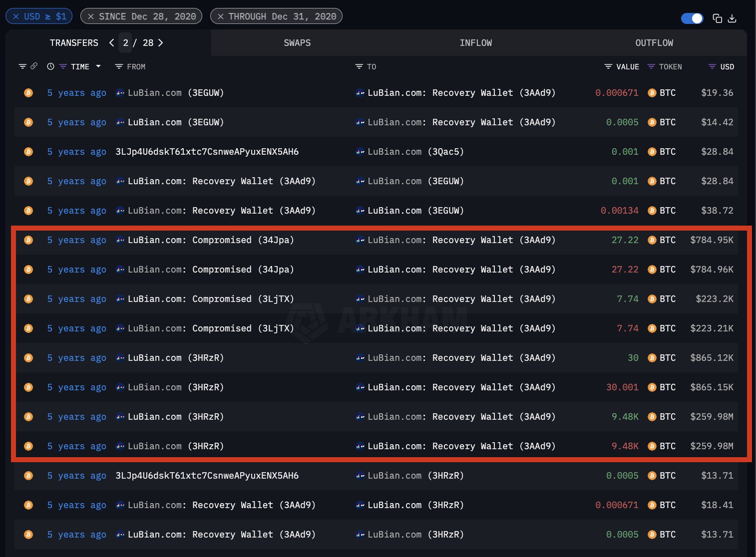756x557 pixels.
Task: Open the VALUE column filter icon
Action: tap(608, 66)
